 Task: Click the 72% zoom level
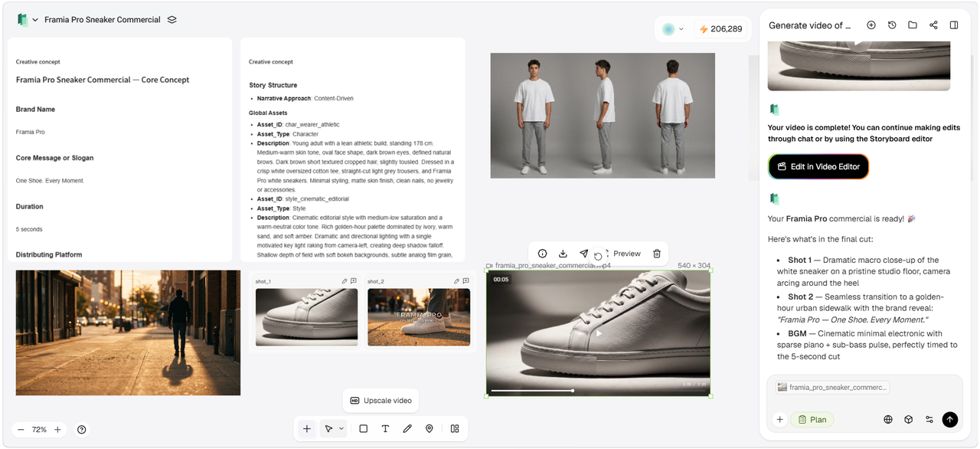pos(39,430)
